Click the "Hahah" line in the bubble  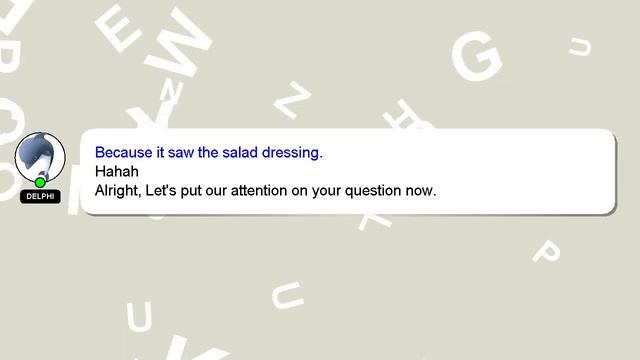click(117, 171)
